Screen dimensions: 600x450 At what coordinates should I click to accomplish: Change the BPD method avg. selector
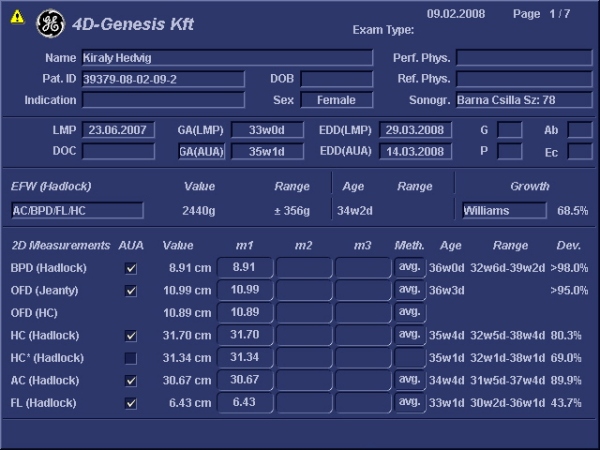click(409, 267)
